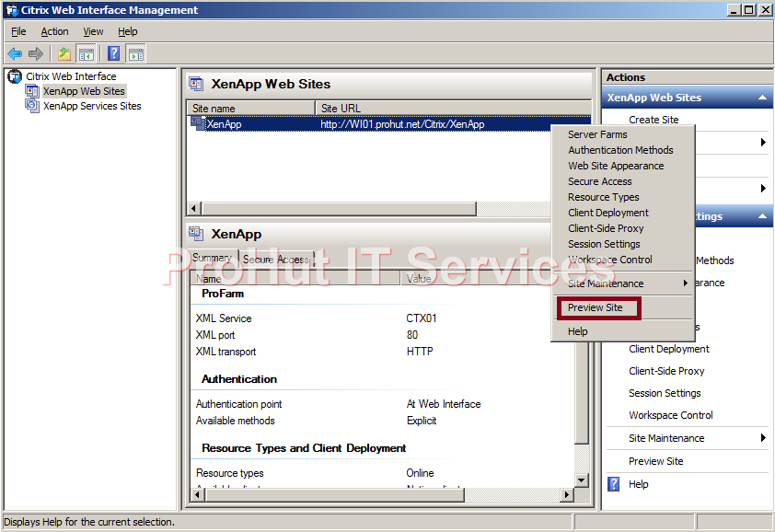Screen dimensions: 775x532
Task: Toggle the Show/Hide Action Pane icon
Action: (136, 53)
